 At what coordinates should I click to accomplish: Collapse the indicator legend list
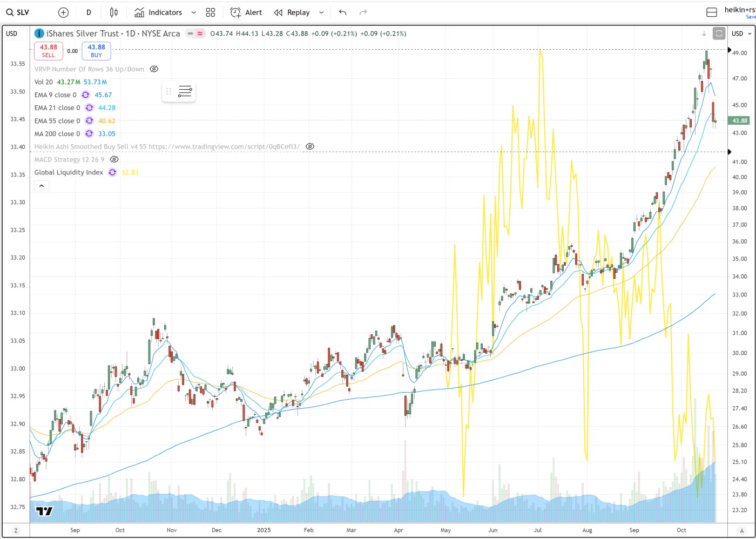[42, 186]
